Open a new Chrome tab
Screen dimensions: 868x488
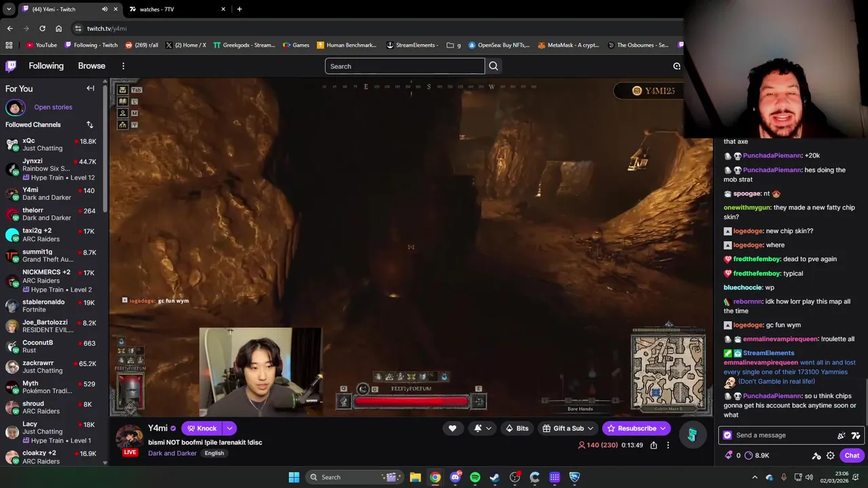239,9
